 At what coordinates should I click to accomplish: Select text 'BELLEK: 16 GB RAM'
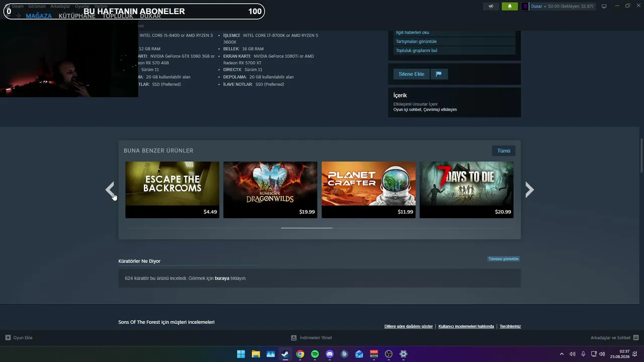244,49
